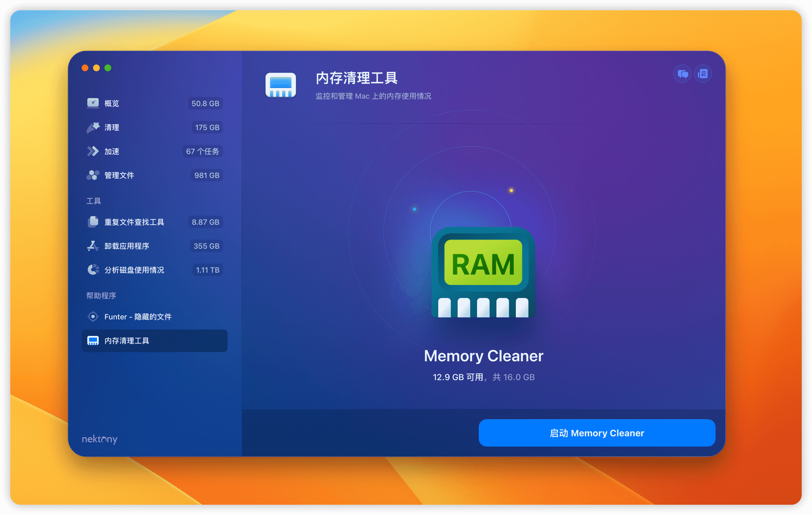This screenshot has height=515, width=812.
Task: Click the Memory Cleaner title text
Action: click(484, 356)
